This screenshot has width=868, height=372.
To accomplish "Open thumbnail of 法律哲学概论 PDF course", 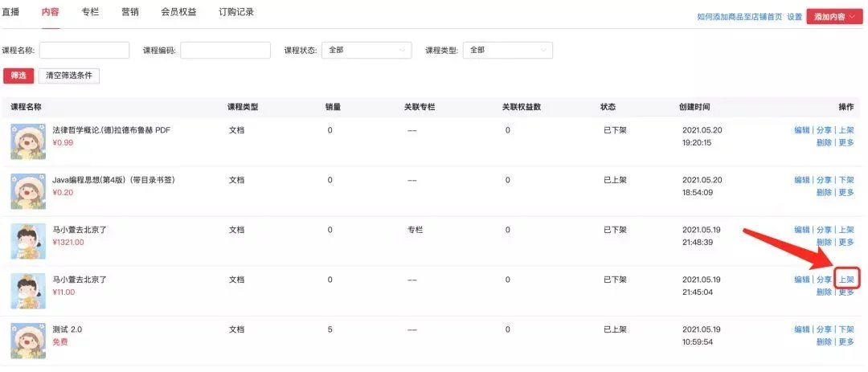I will [28, 141].
